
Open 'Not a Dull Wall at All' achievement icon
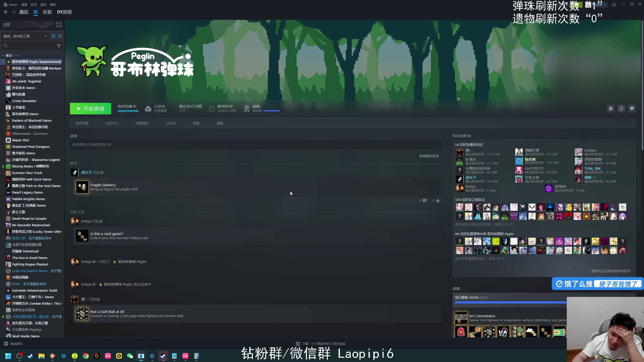click(82, 314)
